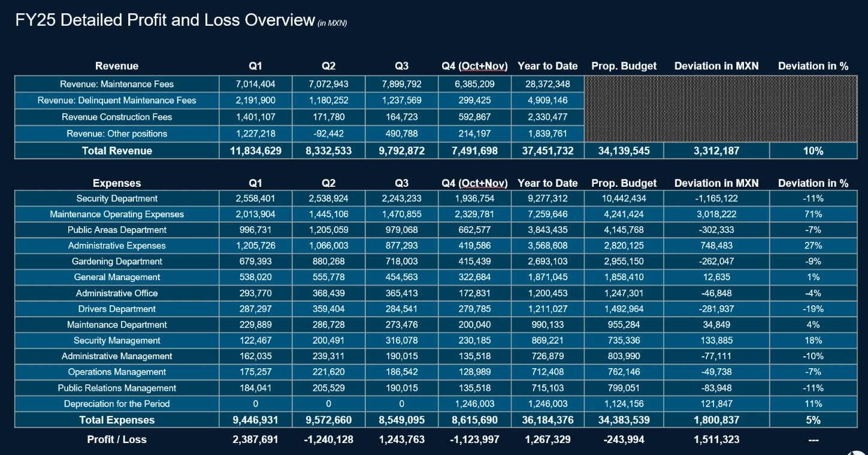Click the Prop. Budget header in Expenses table
868x455 pixels.
pyautogui.click(x=624, y=183)
